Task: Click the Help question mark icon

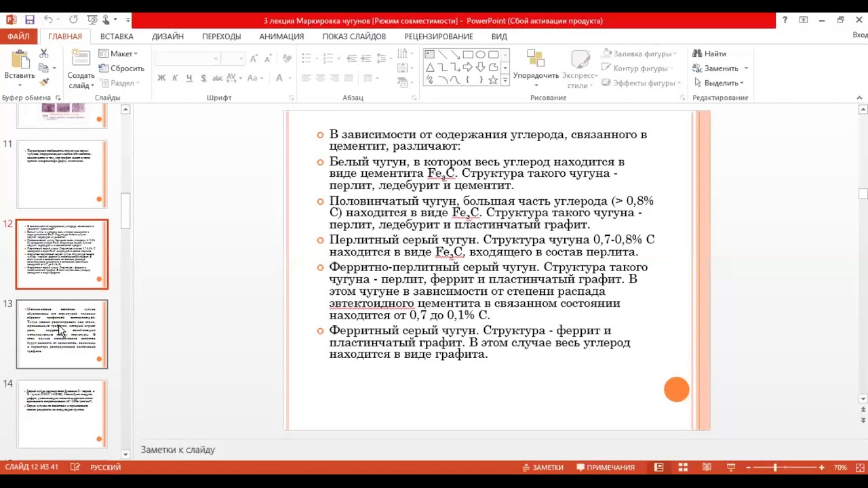Action: click(785, 20)
